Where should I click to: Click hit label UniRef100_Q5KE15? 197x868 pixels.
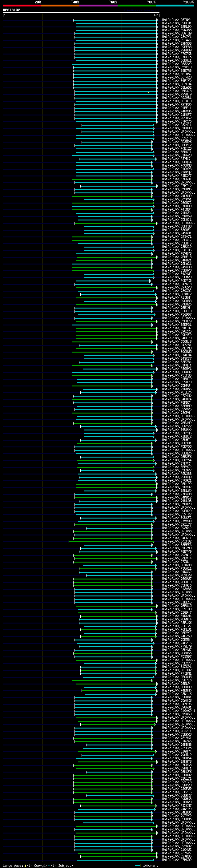[x=177, y=257]
